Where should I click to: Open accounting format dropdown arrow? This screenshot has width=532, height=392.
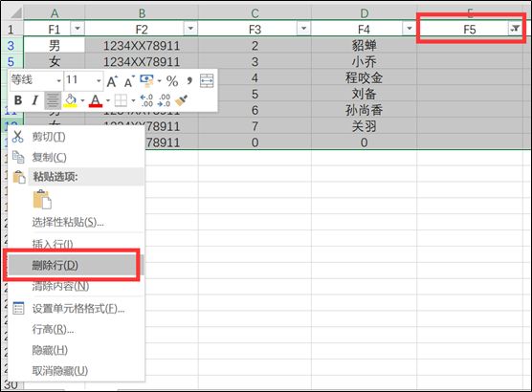pos(159,81)
